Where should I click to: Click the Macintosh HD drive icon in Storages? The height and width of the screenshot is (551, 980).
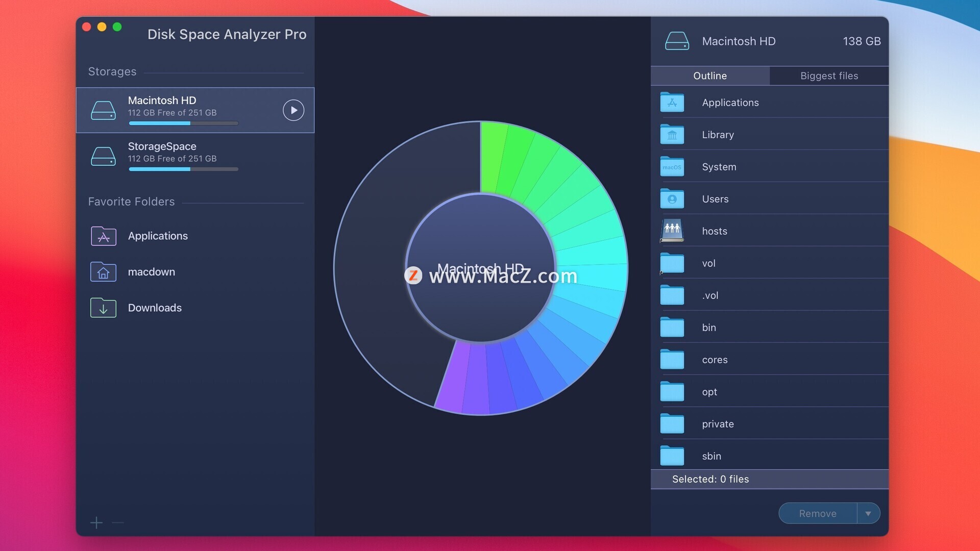[x=103, y=110]
